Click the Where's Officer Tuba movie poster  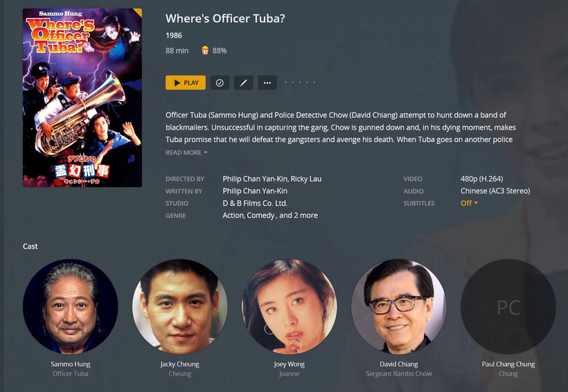tap(82, 98)
